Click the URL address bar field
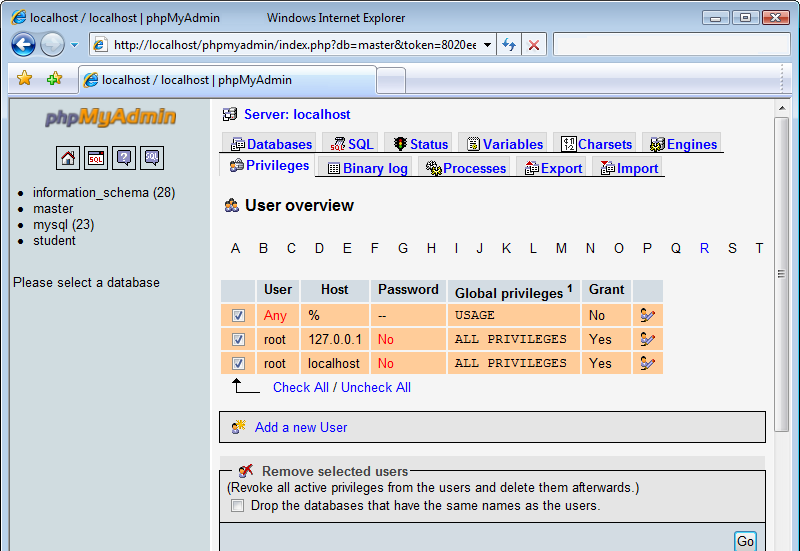The image size is (800, 551). pyautogui.click(x=295, y=45)
